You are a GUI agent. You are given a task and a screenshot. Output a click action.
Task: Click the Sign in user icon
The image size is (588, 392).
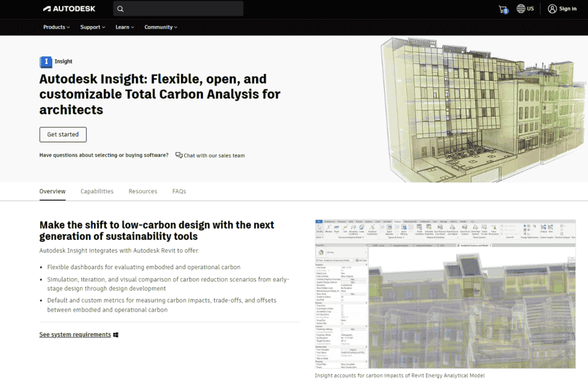552,8
